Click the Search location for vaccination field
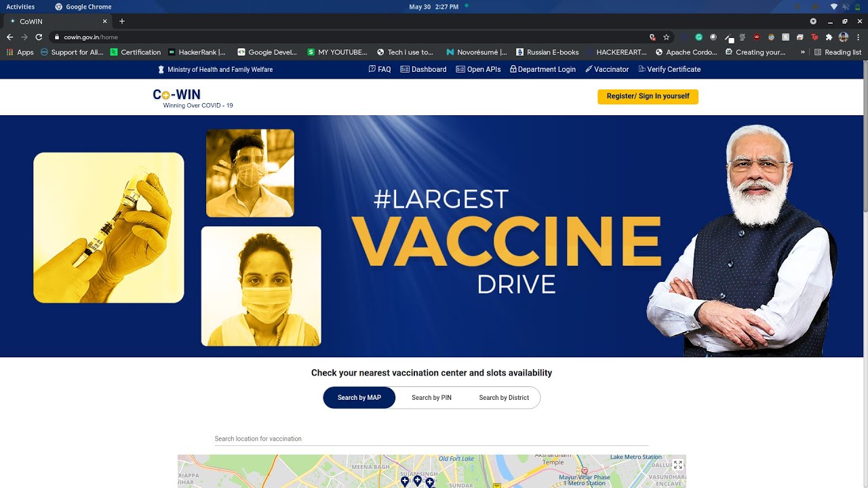 pyautogui.click(x=431, y=439)
